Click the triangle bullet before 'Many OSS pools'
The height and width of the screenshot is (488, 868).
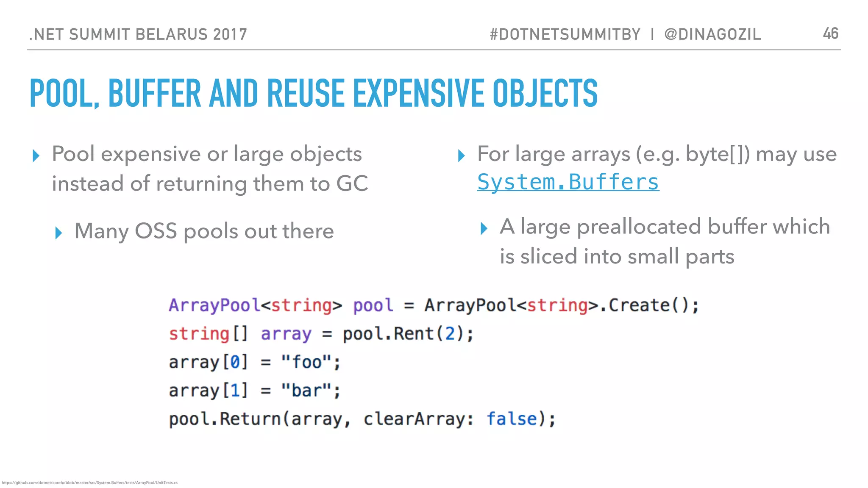tap(58, 233)
